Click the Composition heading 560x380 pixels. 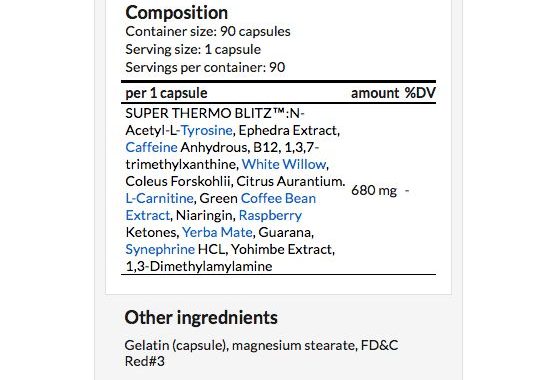point(176,12)
